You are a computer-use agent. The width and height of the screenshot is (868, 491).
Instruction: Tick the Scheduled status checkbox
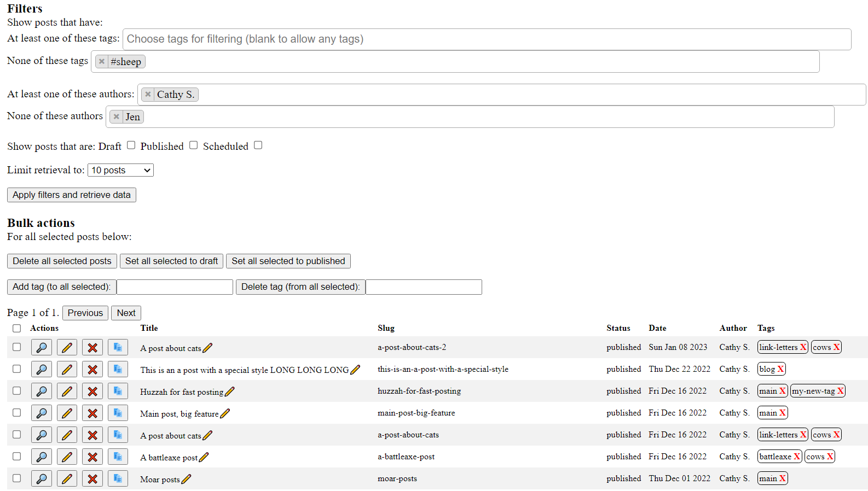pyautogui.click(x=258, y=145)
